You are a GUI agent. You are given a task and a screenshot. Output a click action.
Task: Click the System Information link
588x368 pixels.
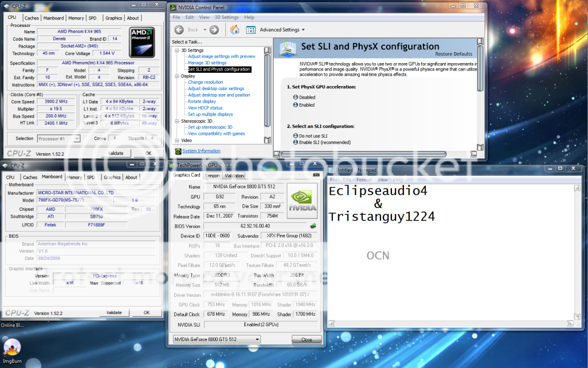pos(201,151)
